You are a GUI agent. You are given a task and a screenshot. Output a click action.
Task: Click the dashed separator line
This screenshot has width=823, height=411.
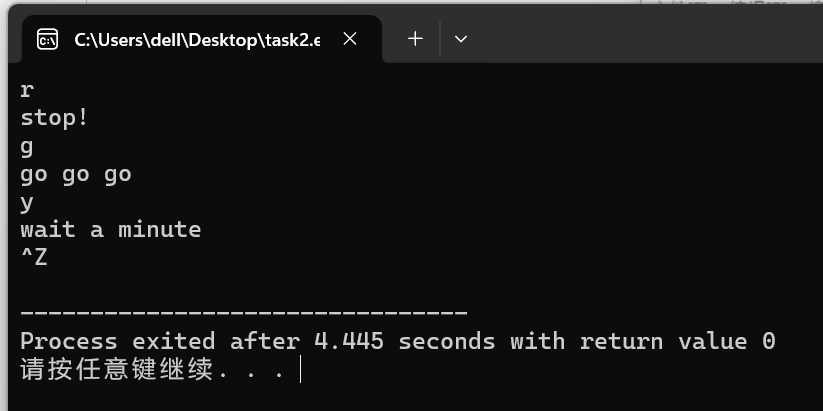[244, 313]
